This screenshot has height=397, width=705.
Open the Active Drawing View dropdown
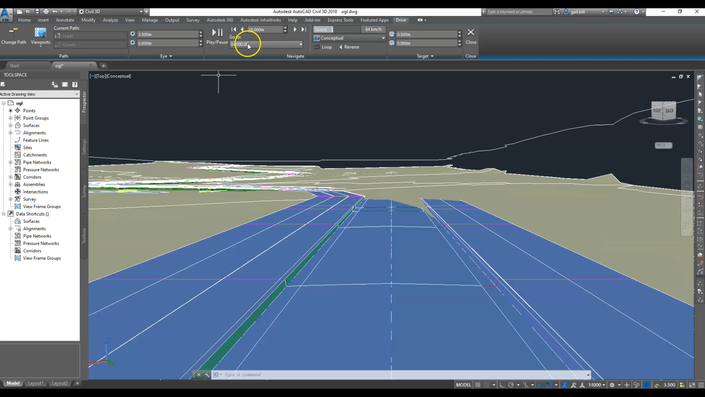point(40,94)
